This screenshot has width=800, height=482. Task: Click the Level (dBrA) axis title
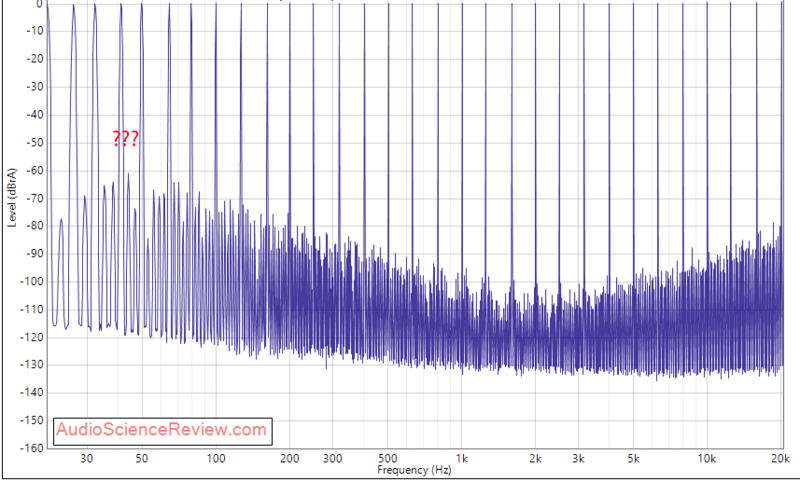12,197
